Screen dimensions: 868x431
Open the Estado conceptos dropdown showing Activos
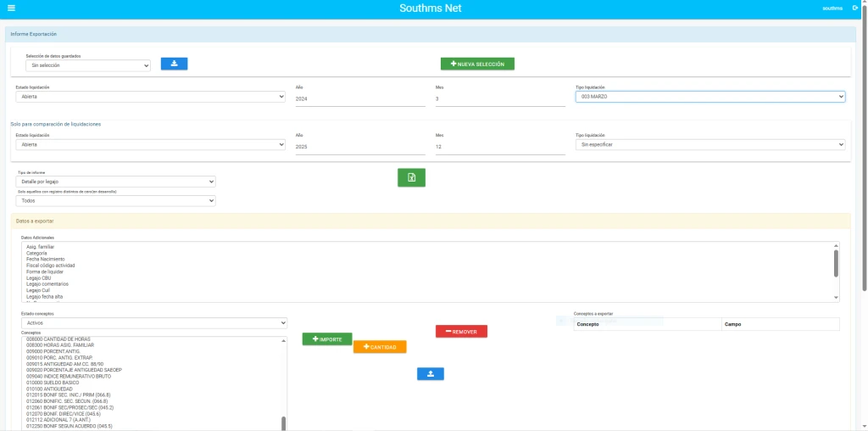click(154, 322)
